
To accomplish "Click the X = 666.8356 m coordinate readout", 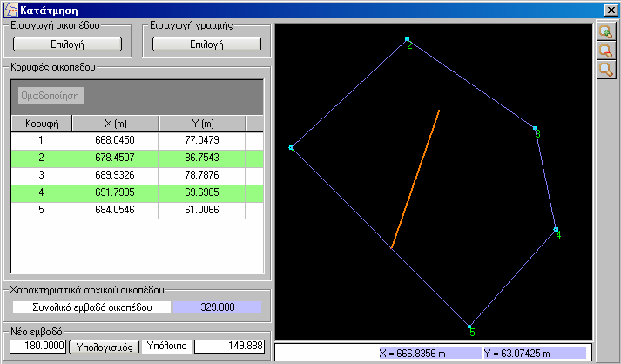I will click(x=430, y=353).
